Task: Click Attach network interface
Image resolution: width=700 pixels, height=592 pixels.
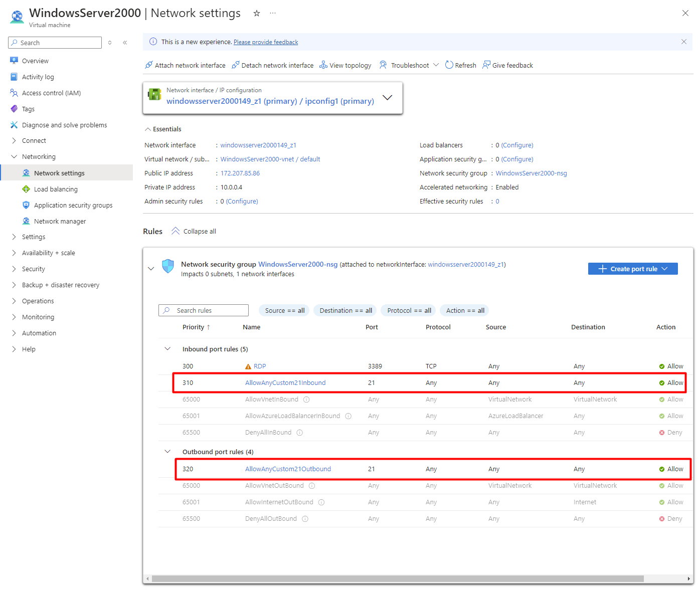Action: pos(185,65)
